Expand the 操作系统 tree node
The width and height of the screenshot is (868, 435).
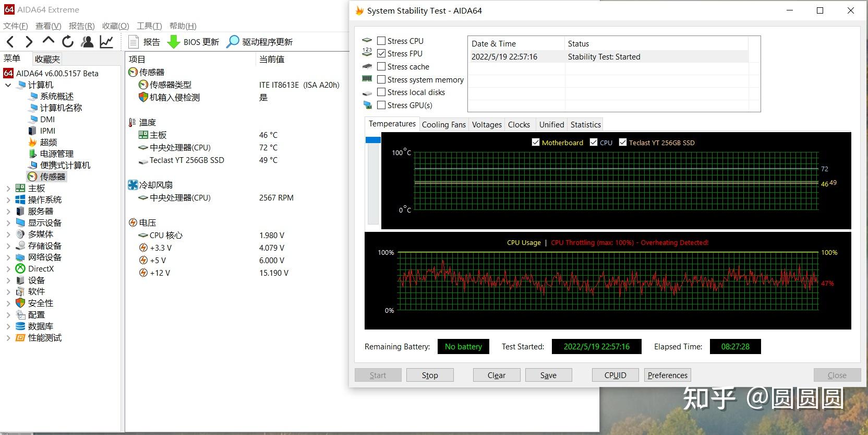coord(8,199)
